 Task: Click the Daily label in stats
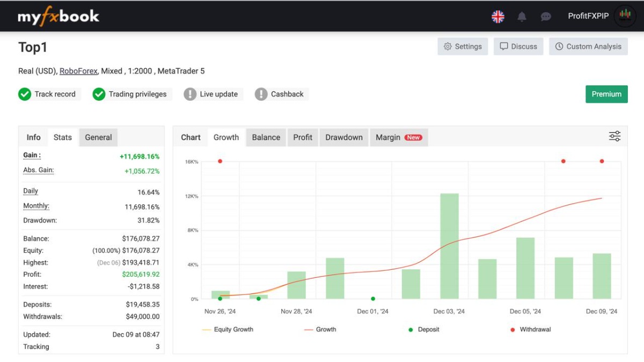tap(31, 191)
